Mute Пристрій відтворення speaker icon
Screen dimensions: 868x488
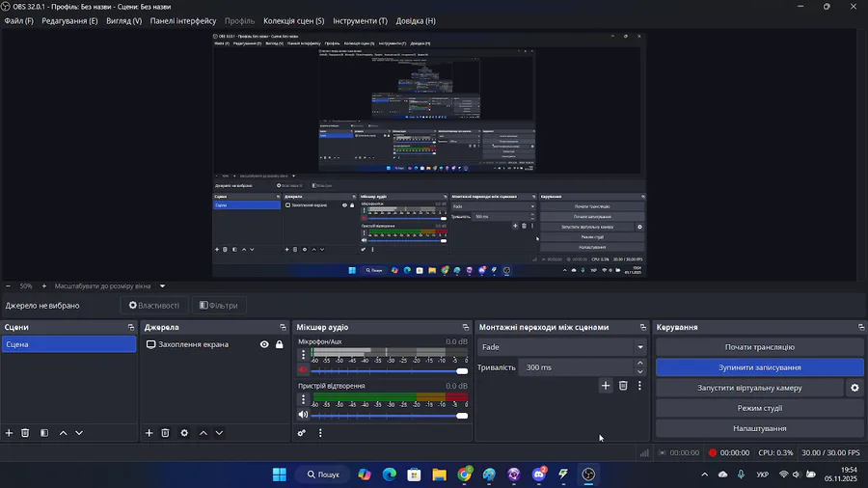click(303, 415)
